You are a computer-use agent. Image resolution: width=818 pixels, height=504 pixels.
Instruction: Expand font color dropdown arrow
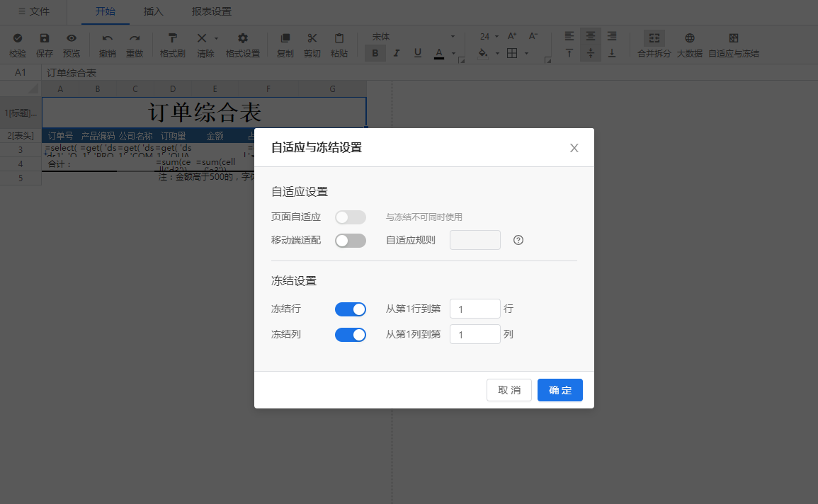(x=453, y=53)
